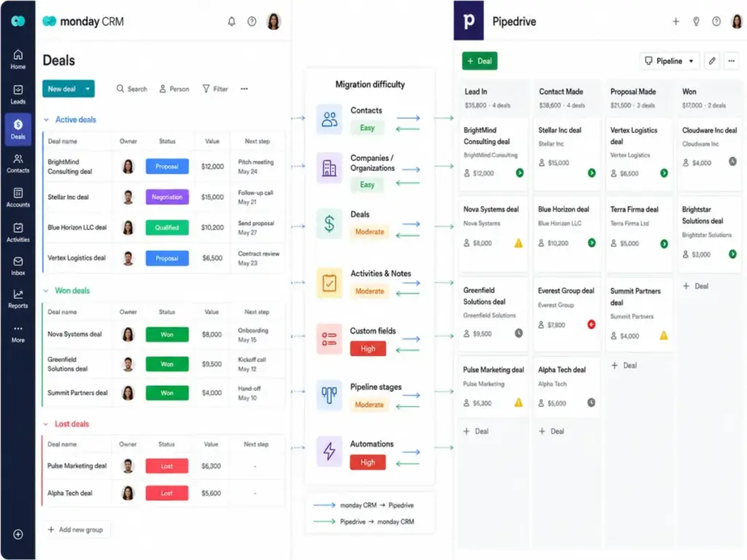Open the Cloudware Inc deal card

(x=709, y=155)
